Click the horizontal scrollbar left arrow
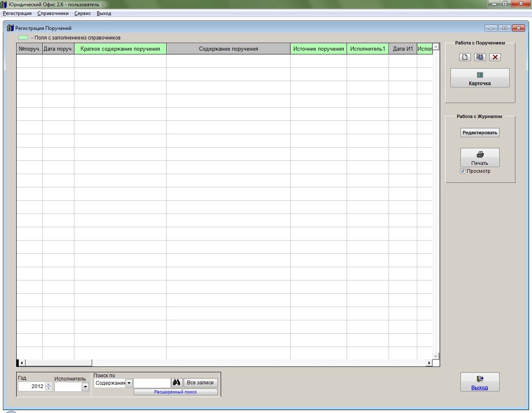532x413 pixels. pos(22,363)
